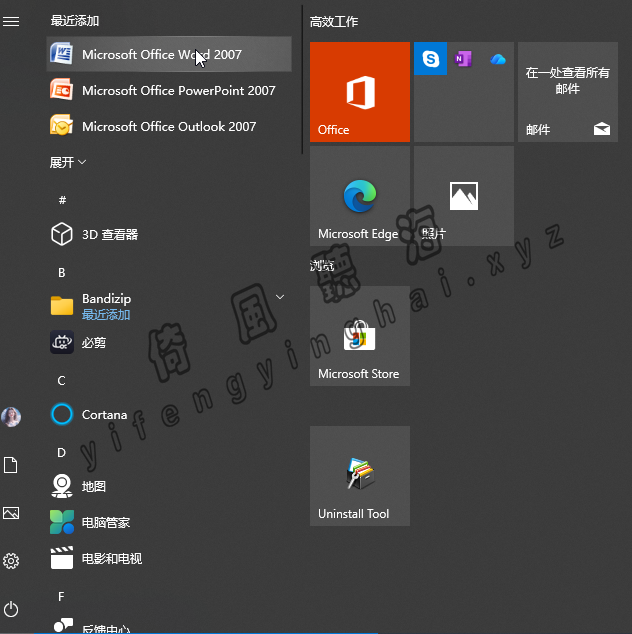Open 电影和电视 app
This screenshot has width=632, height=634.
tap(169, 558)
